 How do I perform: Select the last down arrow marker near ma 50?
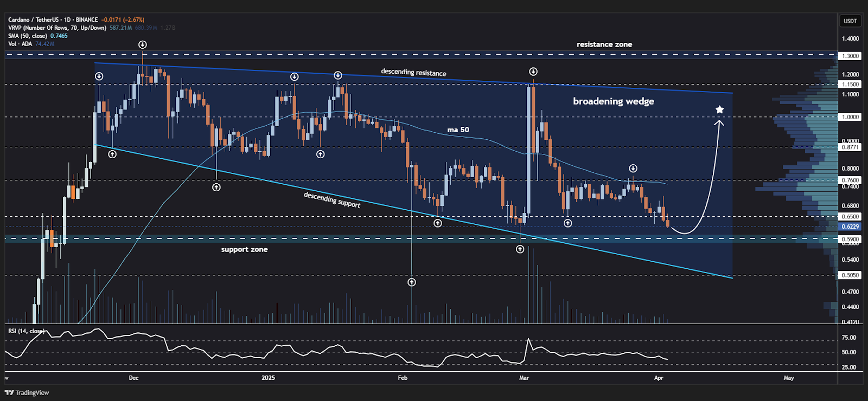(x=633, y=169)
